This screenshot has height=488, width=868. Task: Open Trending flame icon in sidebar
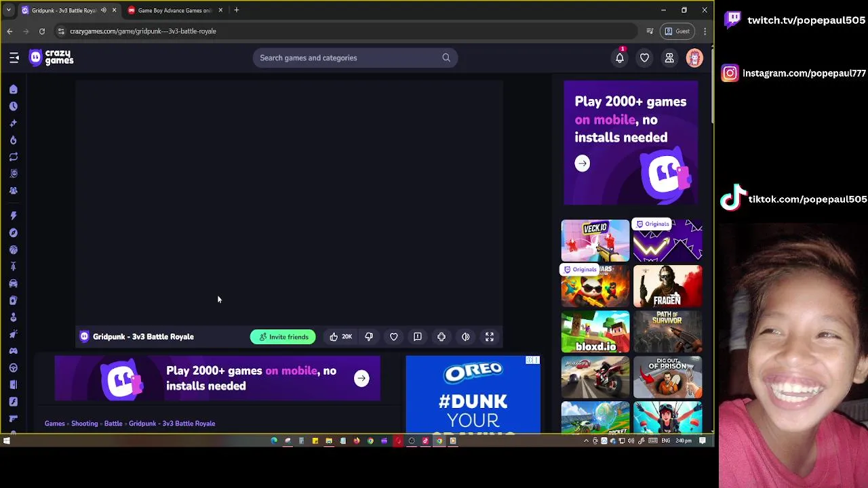point(13,140)
